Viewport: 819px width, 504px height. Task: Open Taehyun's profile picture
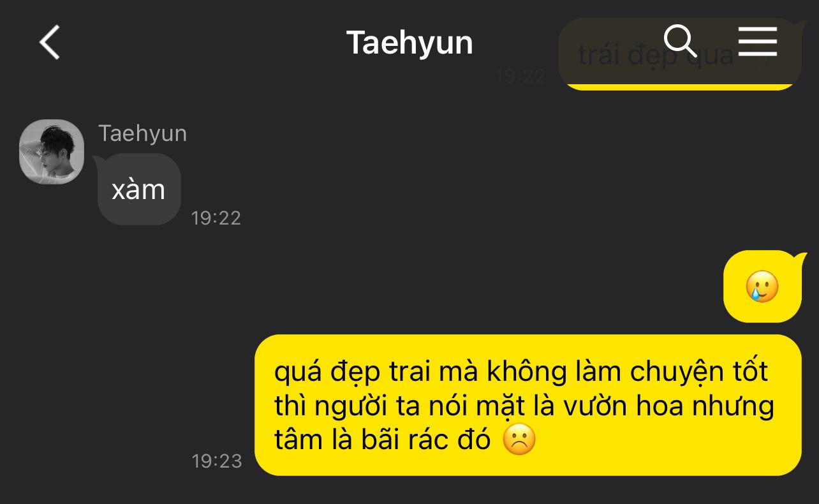[x=52, y=152]
